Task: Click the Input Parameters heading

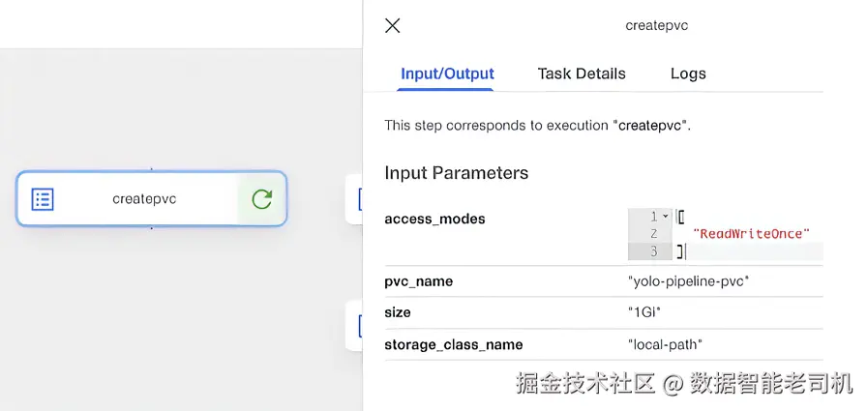Action: 456,173
